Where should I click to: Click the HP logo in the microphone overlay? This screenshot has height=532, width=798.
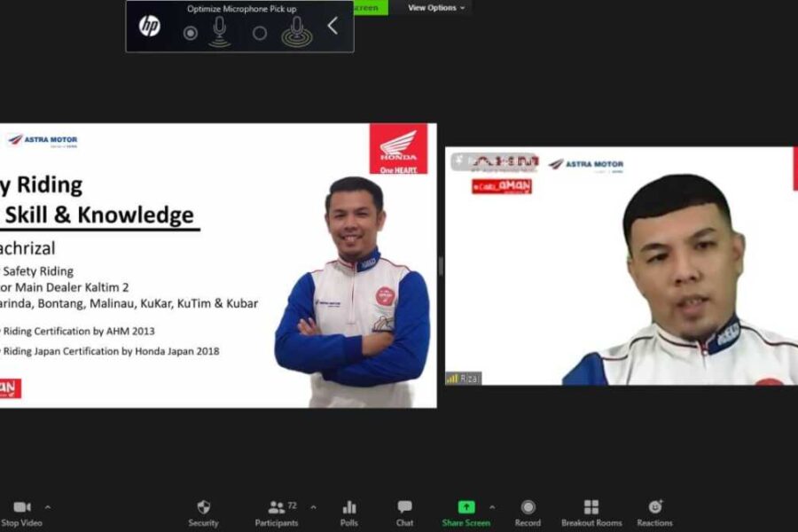click(149, 27)
